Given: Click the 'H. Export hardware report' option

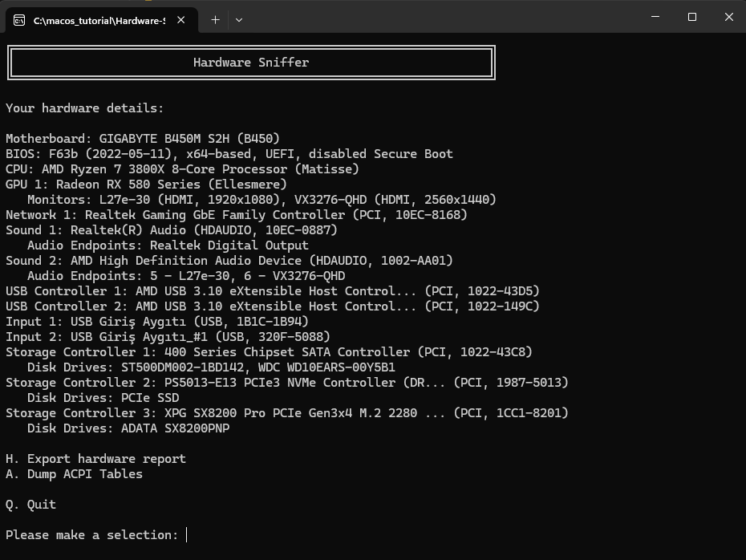Looking at the screenshot, I should pos(95,459).
